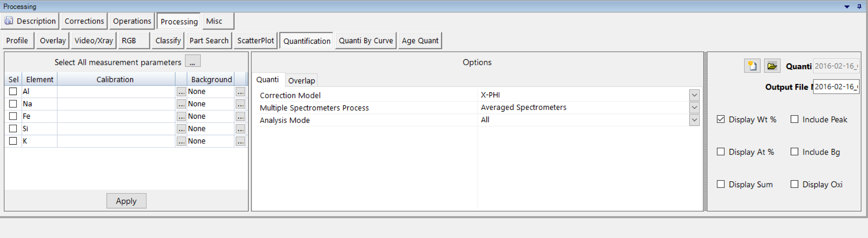868x238 pixels.
Task: Click ellipsis beside Select All measurement parameters
Action: tap(192, 62)
